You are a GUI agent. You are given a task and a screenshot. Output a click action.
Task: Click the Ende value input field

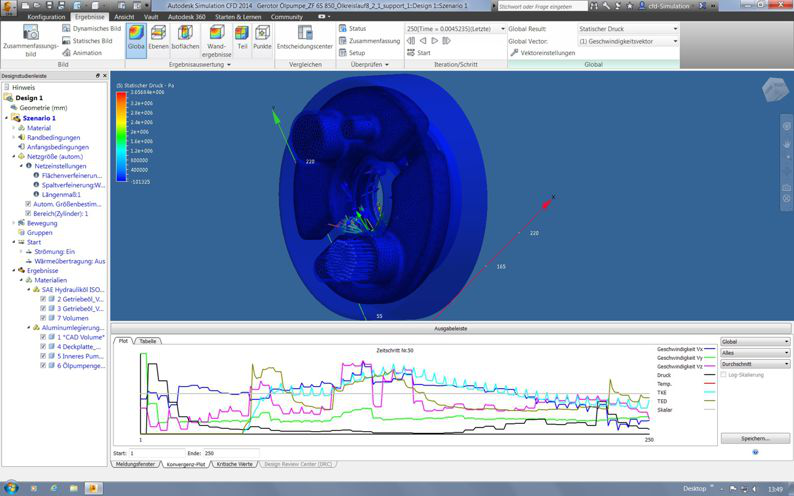click(x=231, y=453)
